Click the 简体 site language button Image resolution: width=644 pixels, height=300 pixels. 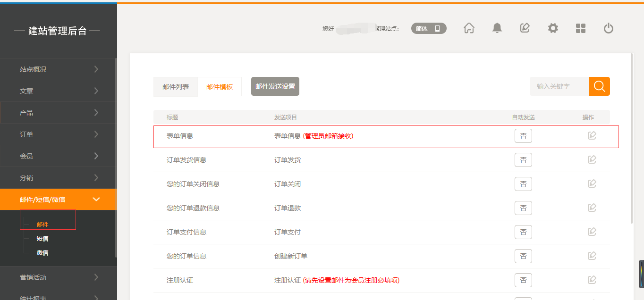point(428,28)
